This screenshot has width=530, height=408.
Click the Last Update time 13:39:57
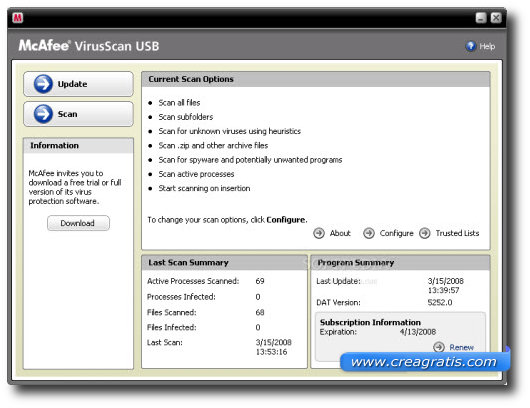coord(443,290)
